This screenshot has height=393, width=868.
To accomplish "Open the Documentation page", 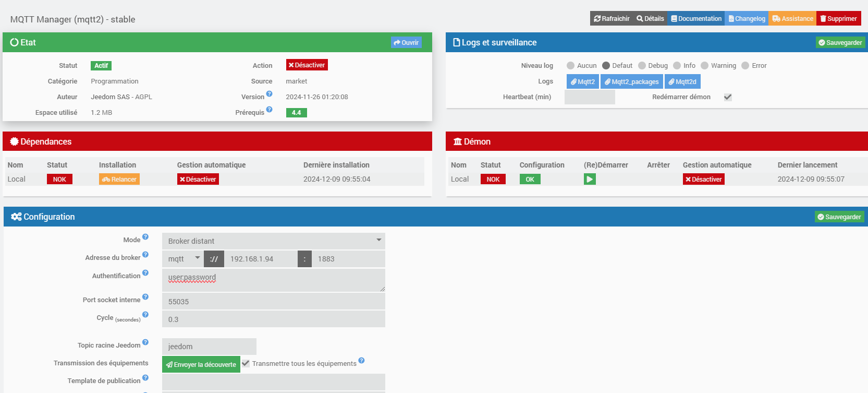I will pyautogui.click(x=696, y=18).
